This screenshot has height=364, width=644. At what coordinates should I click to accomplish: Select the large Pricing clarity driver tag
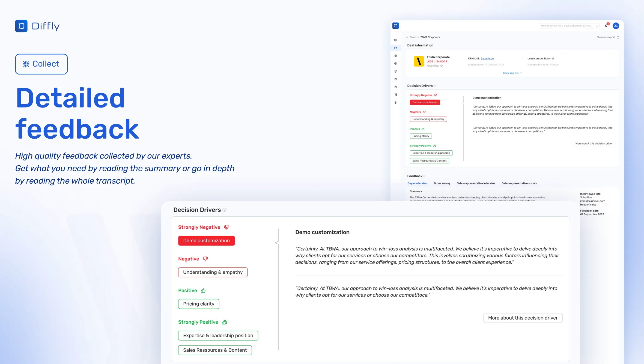198,304
